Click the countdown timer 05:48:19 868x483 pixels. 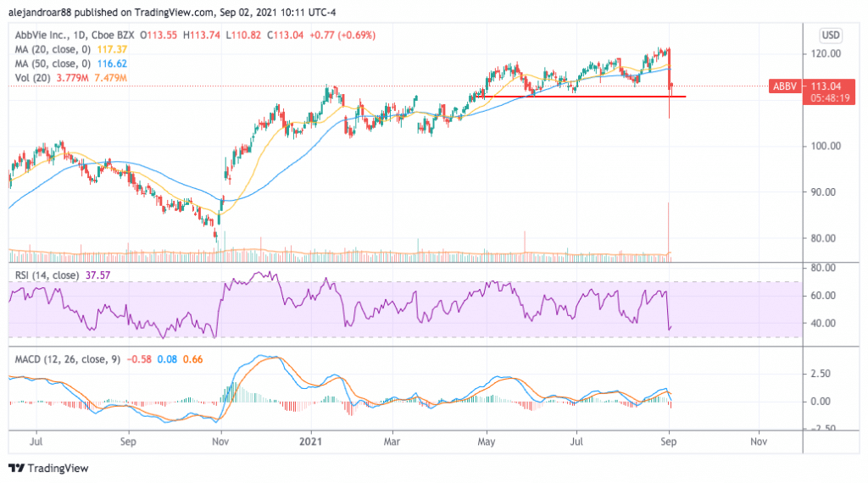(x=830, y=98)
